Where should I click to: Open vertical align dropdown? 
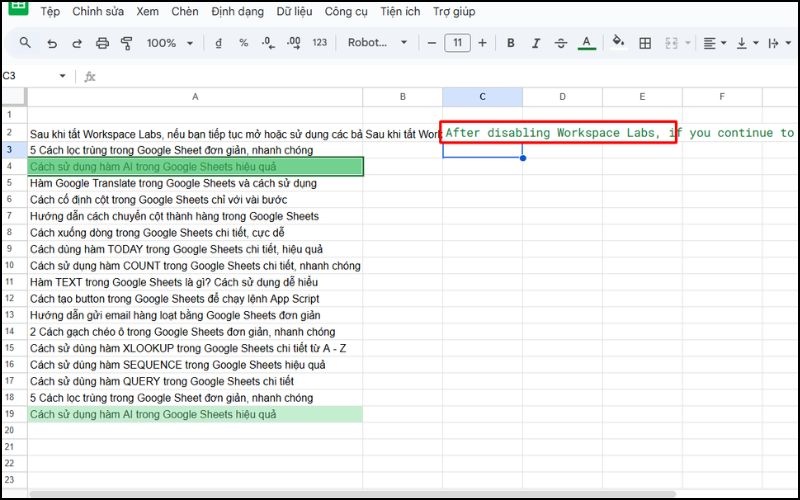pyautogui.click(x=747, y=43)
